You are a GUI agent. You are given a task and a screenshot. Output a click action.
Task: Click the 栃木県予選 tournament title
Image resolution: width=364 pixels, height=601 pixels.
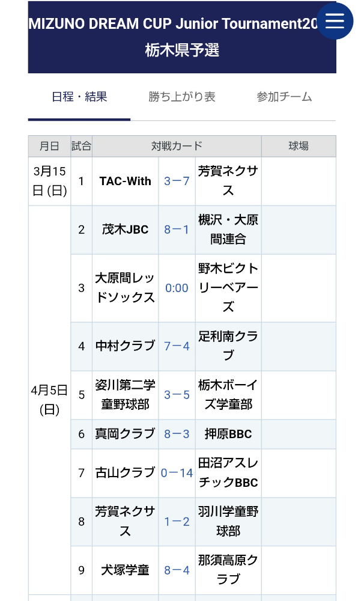182,50
